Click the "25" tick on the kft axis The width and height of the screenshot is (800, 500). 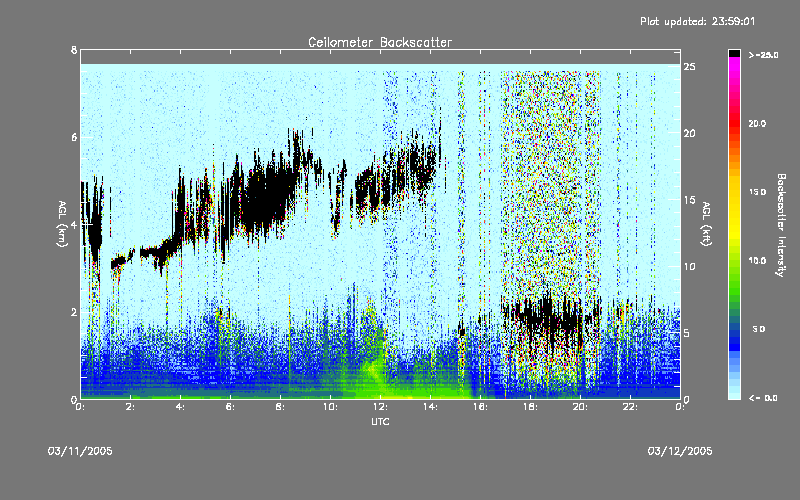tap(690, 67)
